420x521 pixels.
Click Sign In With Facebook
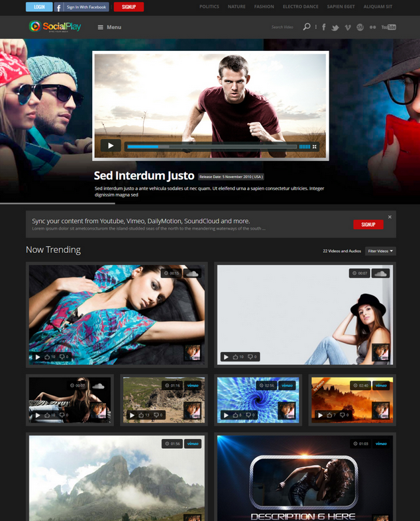81,7
